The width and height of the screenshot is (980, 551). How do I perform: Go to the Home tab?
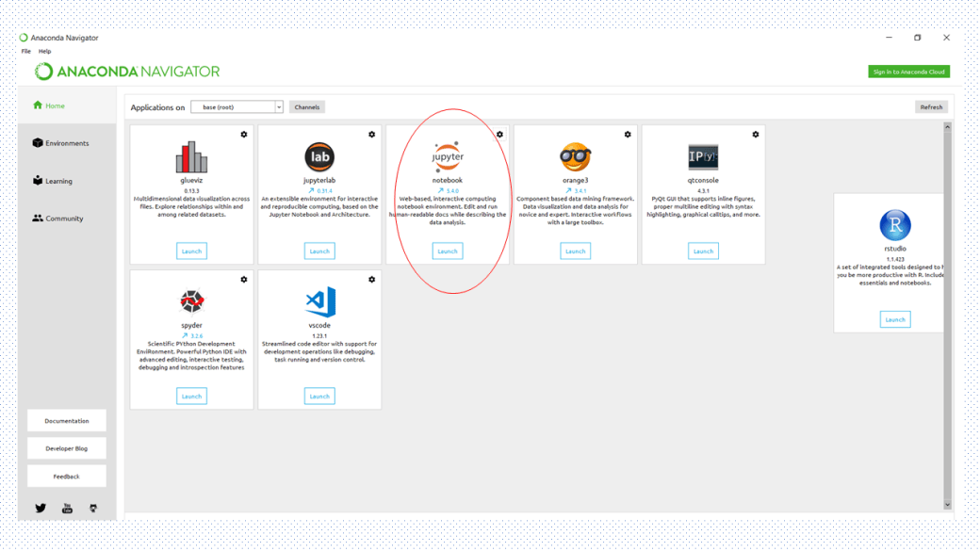click(x=67, y=105)
